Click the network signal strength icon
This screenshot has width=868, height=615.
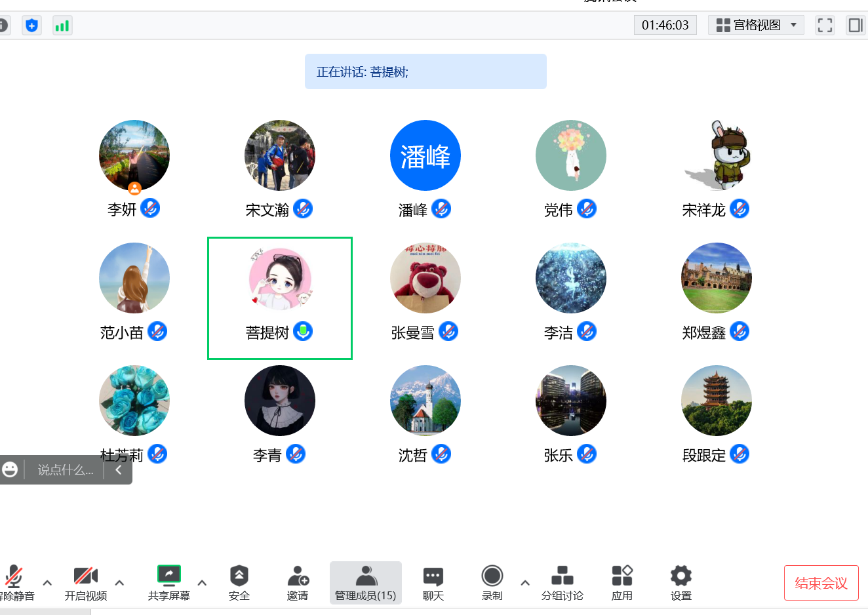(62, 26)
